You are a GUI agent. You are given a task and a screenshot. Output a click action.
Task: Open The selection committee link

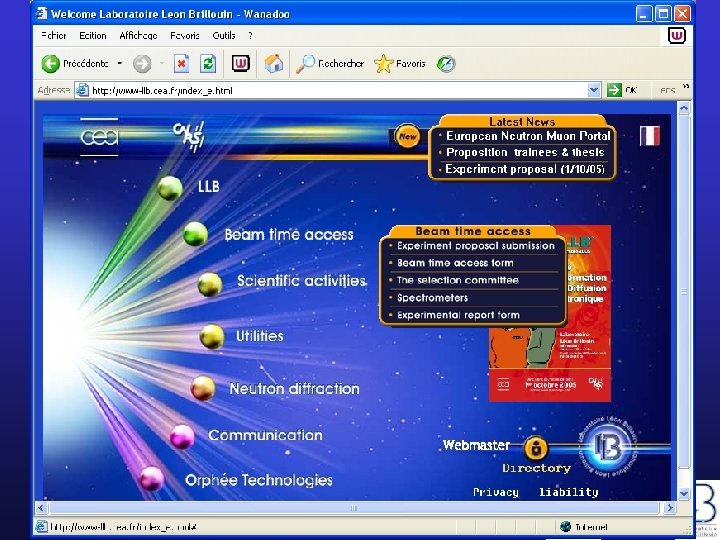click(x=458, y=280)
